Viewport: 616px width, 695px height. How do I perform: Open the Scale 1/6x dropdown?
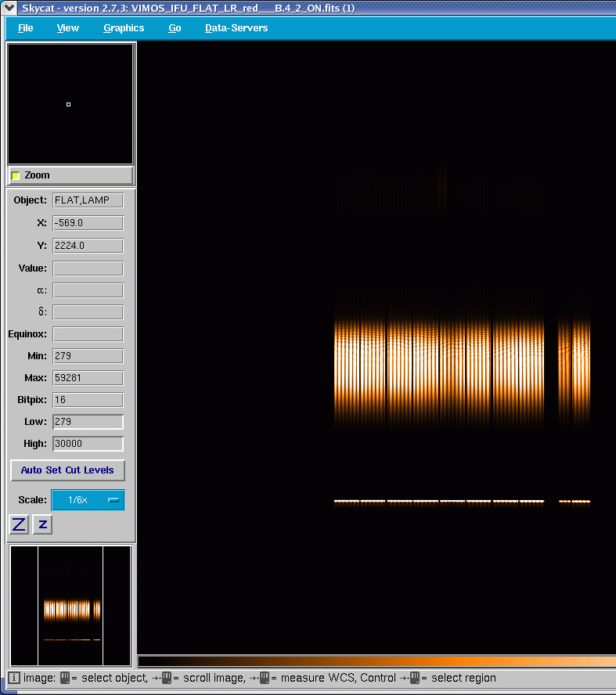[x=88, y=500]
